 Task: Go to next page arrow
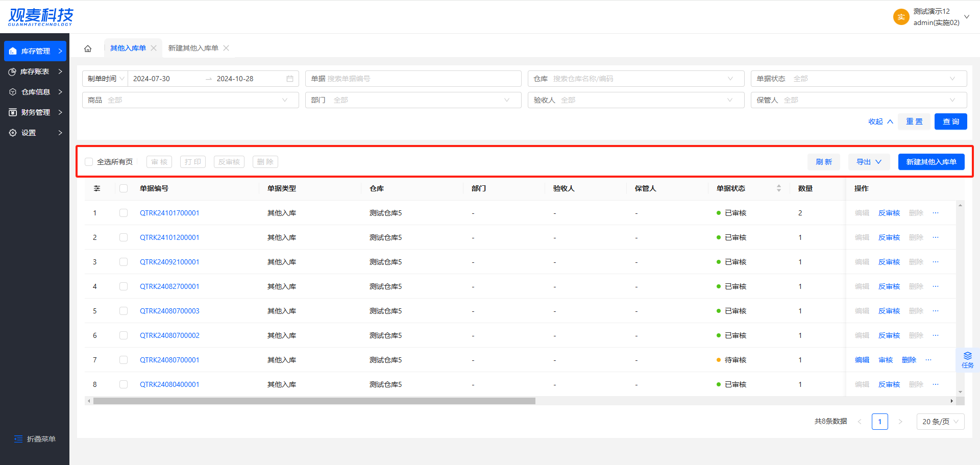900,422
